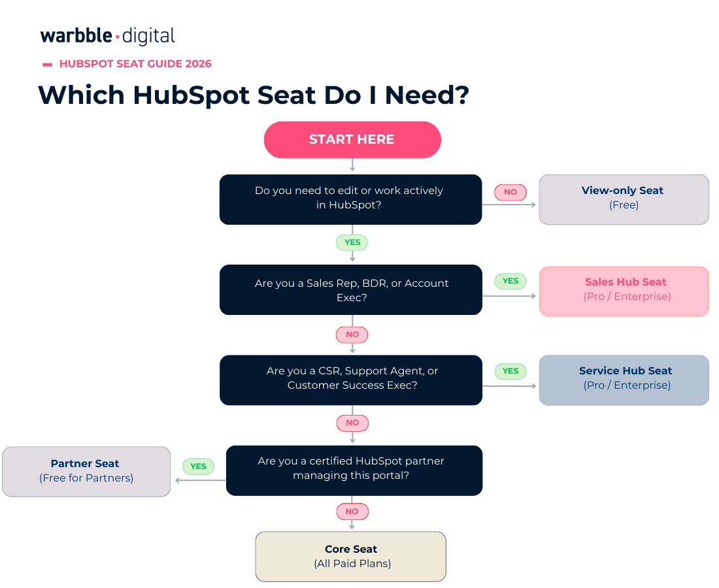Select the Sales Hub Seat box

pyautogui.click(x=624, y=291)
